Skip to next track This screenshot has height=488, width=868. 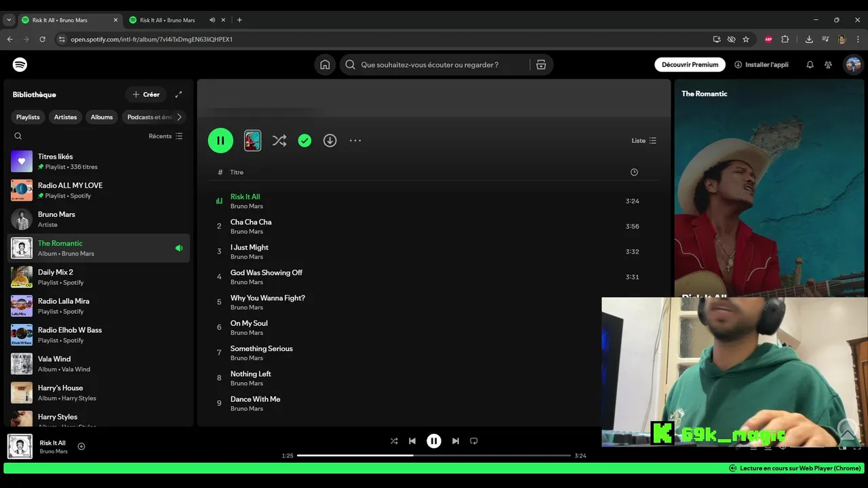[x=456, y=441]
